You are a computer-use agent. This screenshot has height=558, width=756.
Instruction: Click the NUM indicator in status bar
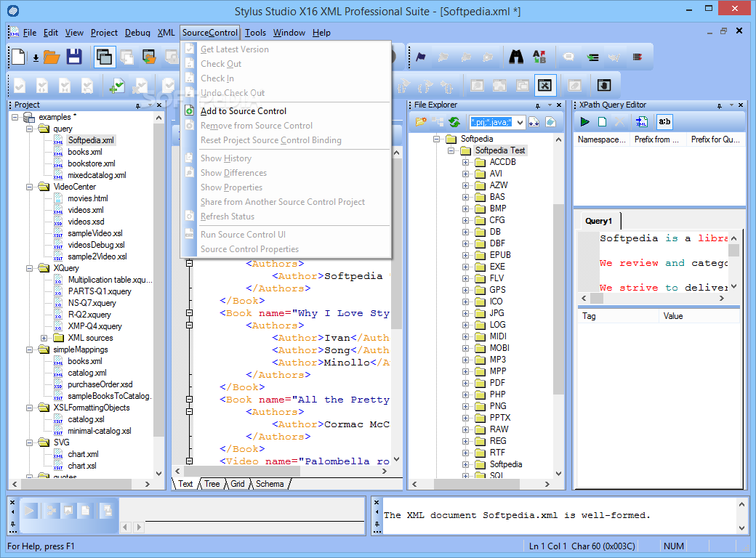(x=674, y=546)
